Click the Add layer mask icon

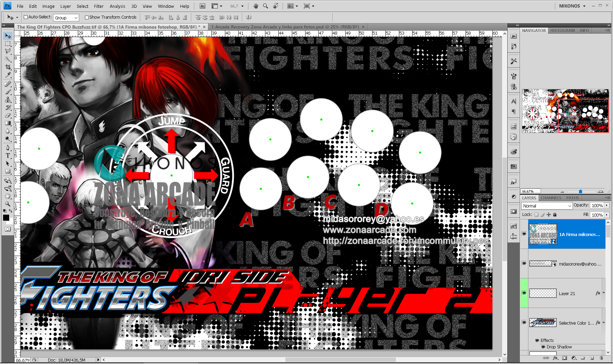(x=564, y=358)
